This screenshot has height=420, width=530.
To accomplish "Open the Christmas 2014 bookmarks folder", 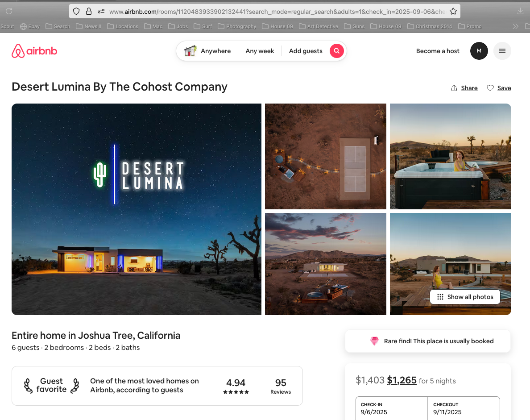I will click(430, 26).
